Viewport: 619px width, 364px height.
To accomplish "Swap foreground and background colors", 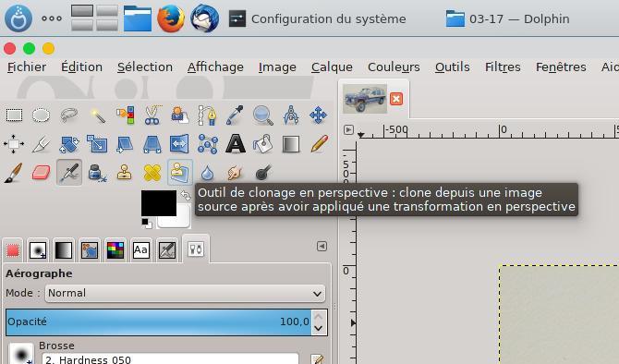I will tap(186, 195).
